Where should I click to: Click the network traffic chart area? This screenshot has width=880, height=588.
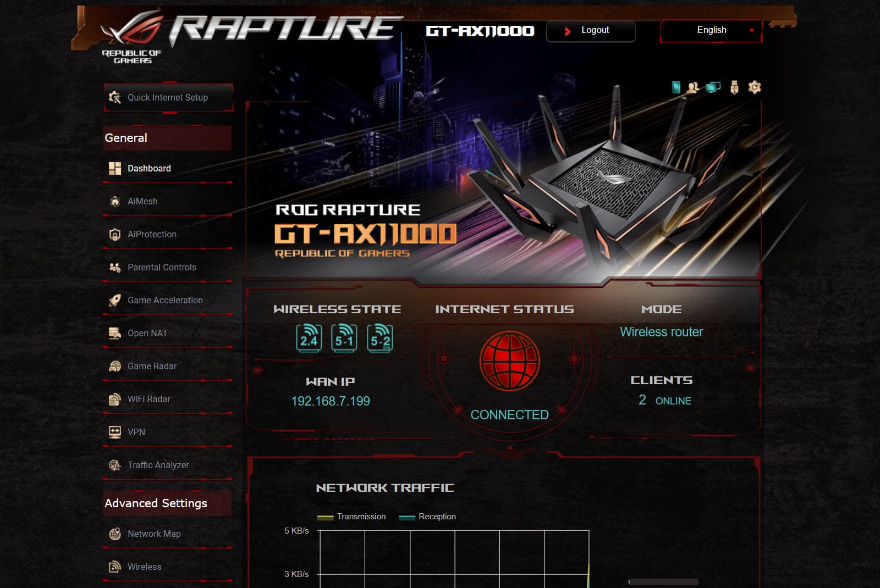[454, 559]
